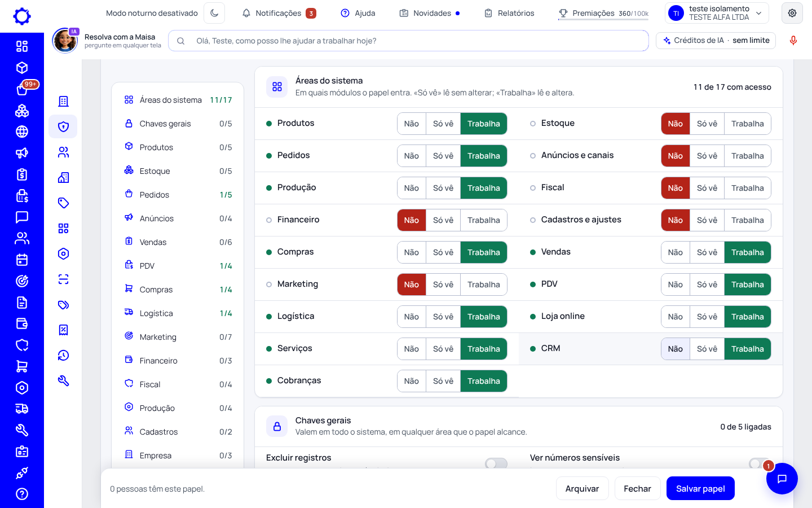
Task: Set Estoque access to Trabalha
Action: click(x=748, y=124)
